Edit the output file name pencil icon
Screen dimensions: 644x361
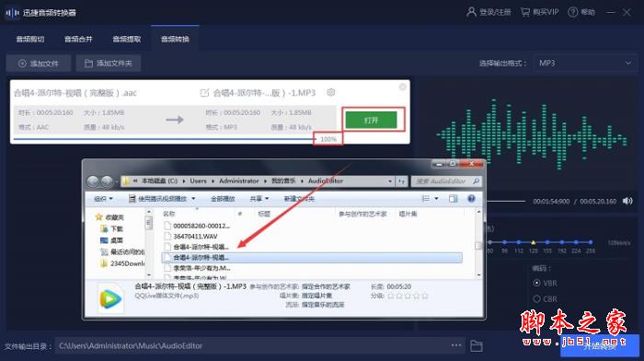[204, 93]
